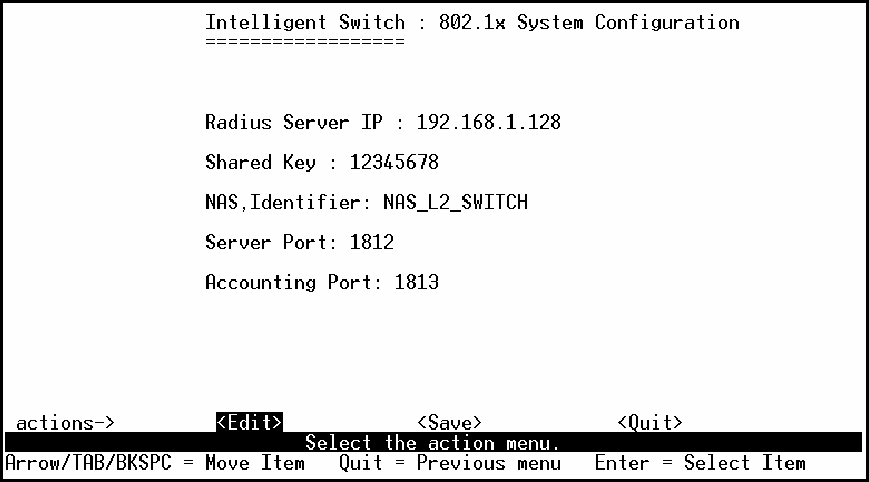Click the Server Port value 1812
The height and width of the screenshot is (482, 869).
click(371, 243)
